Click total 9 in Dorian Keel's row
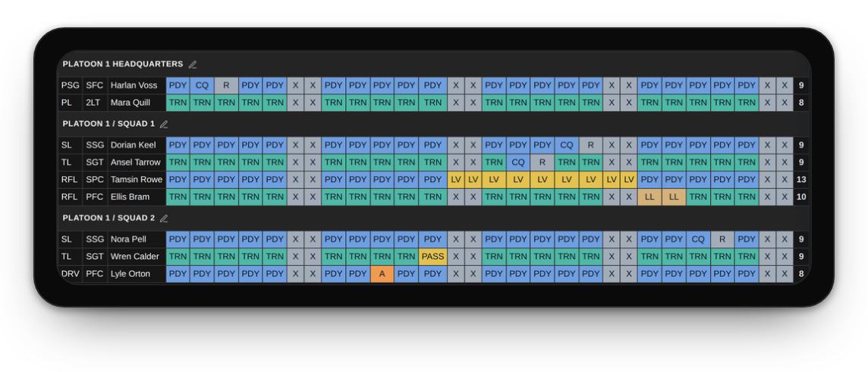This screenshot has height=372, width=868. (801, 146)
